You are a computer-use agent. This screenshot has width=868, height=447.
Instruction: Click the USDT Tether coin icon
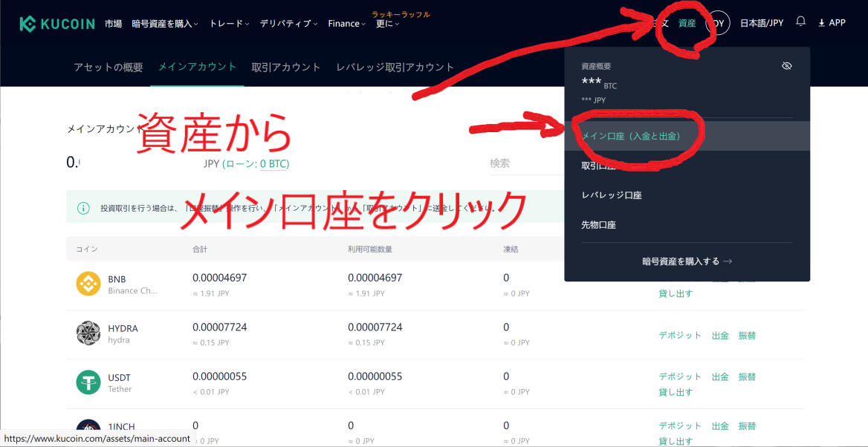click(x=88, y=382)
